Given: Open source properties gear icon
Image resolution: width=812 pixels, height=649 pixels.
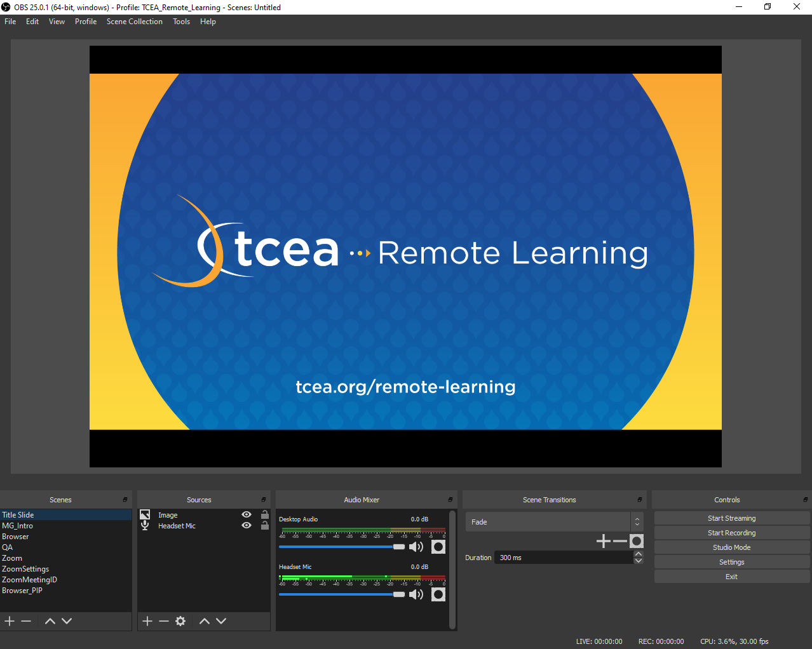Looking at the screenshot, I should [x=180, y=621].
